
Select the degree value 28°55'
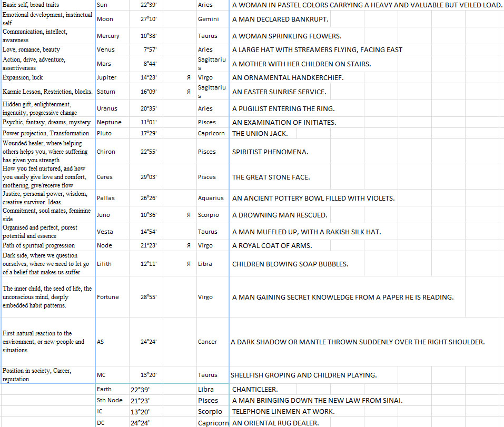click(148, 297)
